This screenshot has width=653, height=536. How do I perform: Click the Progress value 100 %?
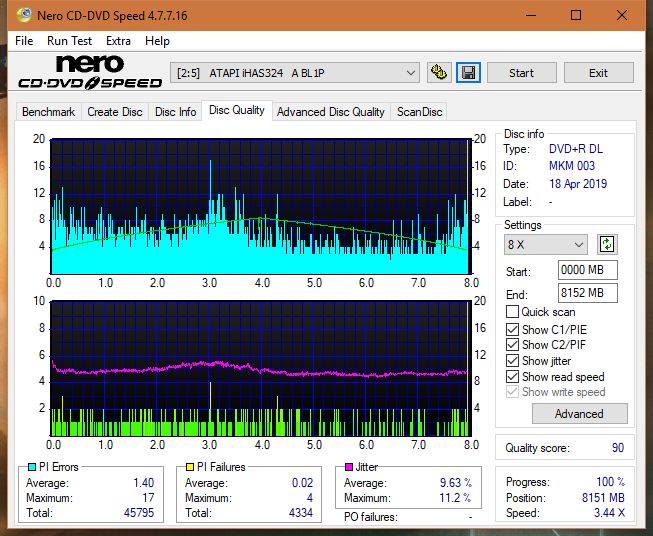[x=611, y=482]
